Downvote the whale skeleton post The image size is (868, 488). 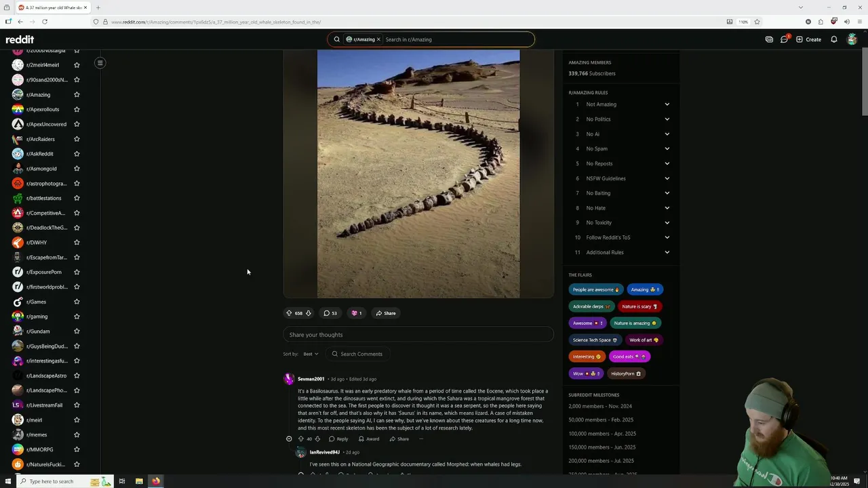[x=309, y=313]
